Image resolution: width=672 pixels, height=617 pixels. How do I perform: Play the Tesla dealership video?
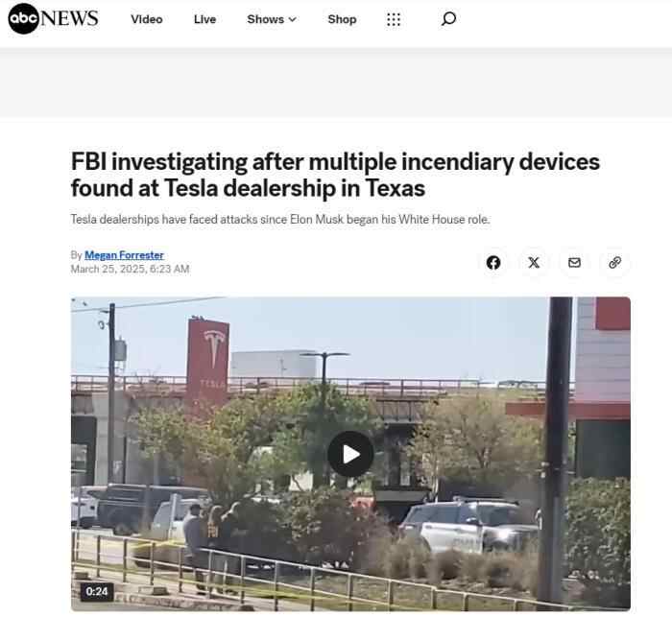[x=350, y=454]
